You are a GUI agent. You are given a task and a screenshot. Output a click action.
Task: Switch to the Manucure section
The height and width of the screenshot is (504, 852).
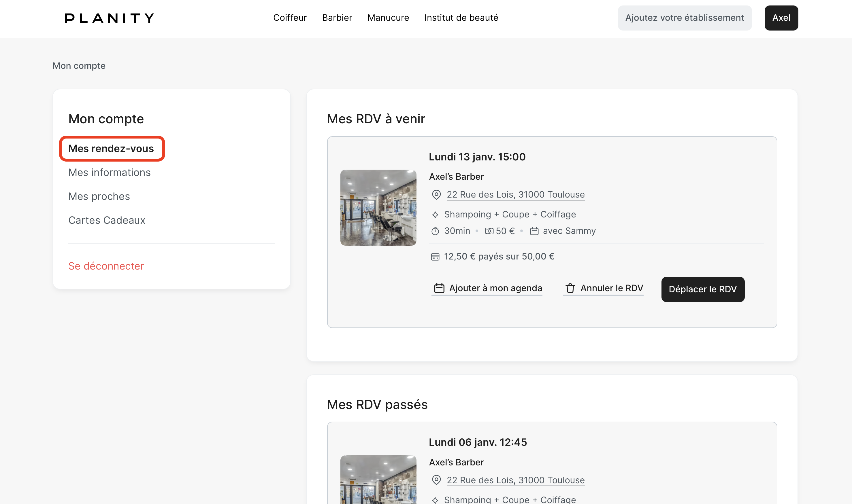click(388, 18)
